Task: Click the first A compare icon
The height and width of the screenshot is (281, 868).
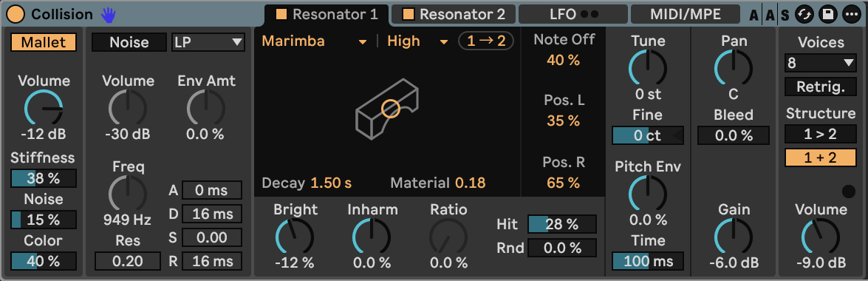Action: [754, 15]
